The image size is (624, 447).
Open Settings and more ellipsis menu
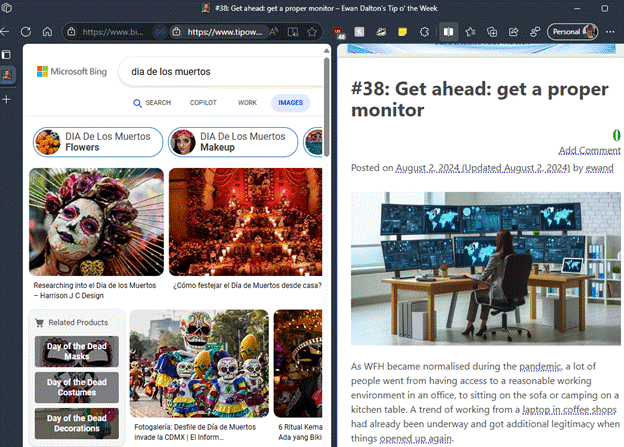click(610, 32)
